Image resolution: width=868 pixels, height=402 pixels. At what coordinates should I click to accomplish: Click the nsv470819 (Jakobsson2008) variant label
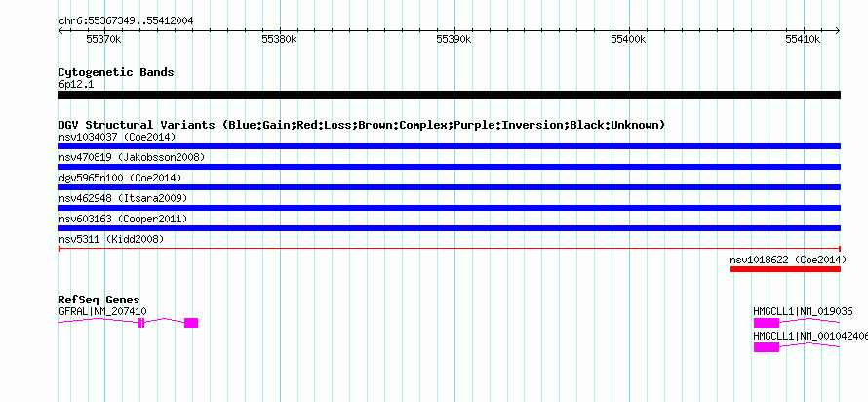132,157
